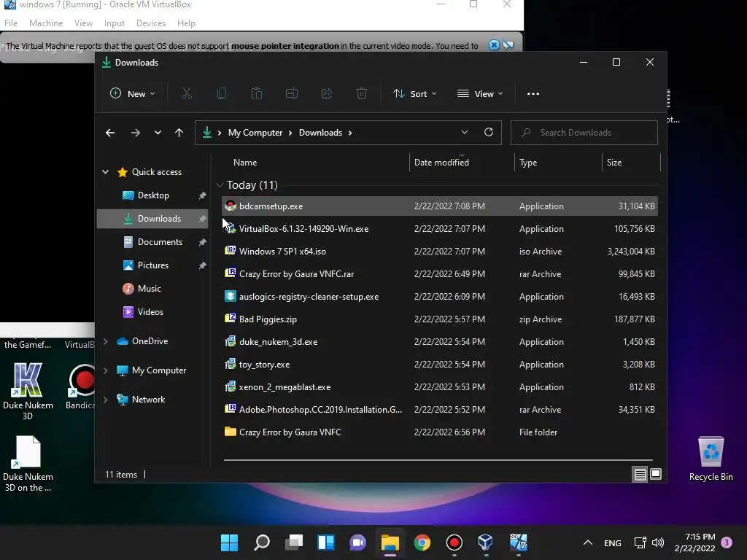The width and height of the screenshot is (747, 560).
Task: Click the Cut scissors icon in toolbar
Action: coord(186,94)
